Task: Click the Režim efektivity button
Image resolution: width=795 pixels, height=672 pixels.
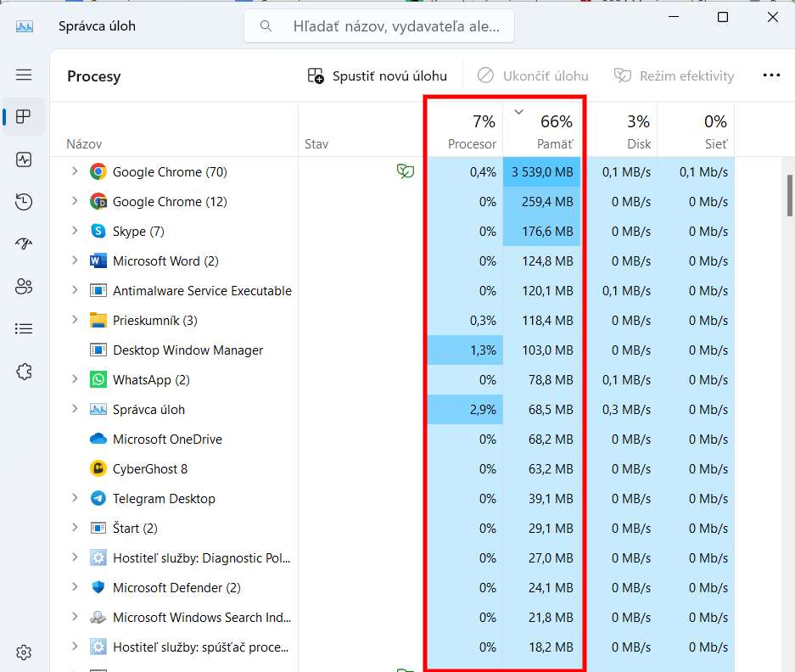Action: point(674,76)
